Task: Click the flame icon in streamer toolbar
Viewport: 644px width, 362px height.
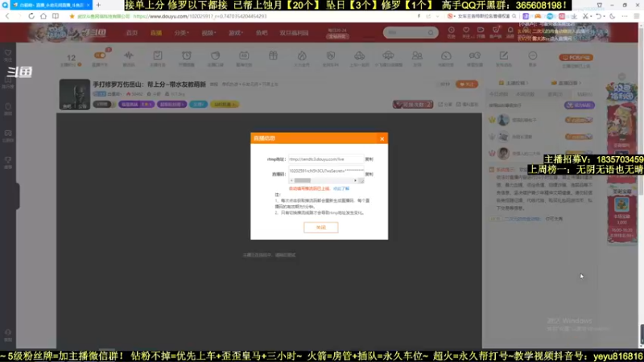Action: (302, 56)
